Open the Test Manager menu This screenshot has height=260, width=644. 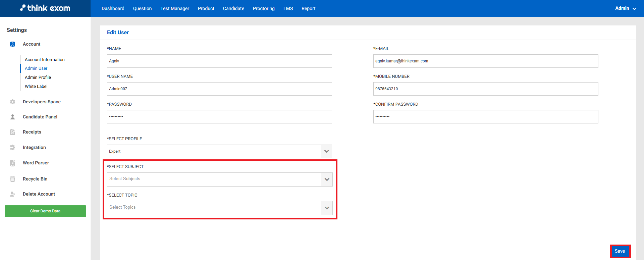click(x=175, y=8)
